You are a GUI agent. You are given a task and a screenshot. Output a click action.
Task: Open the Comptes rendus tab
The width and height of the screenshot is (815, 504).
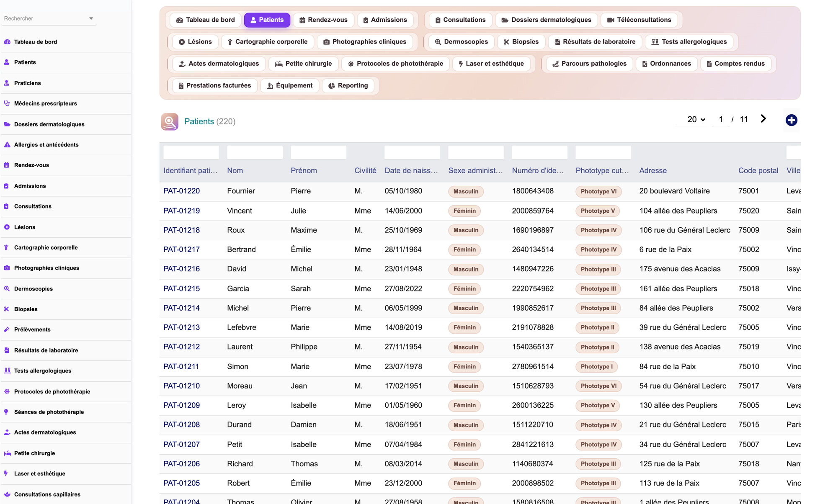point(735,64)
